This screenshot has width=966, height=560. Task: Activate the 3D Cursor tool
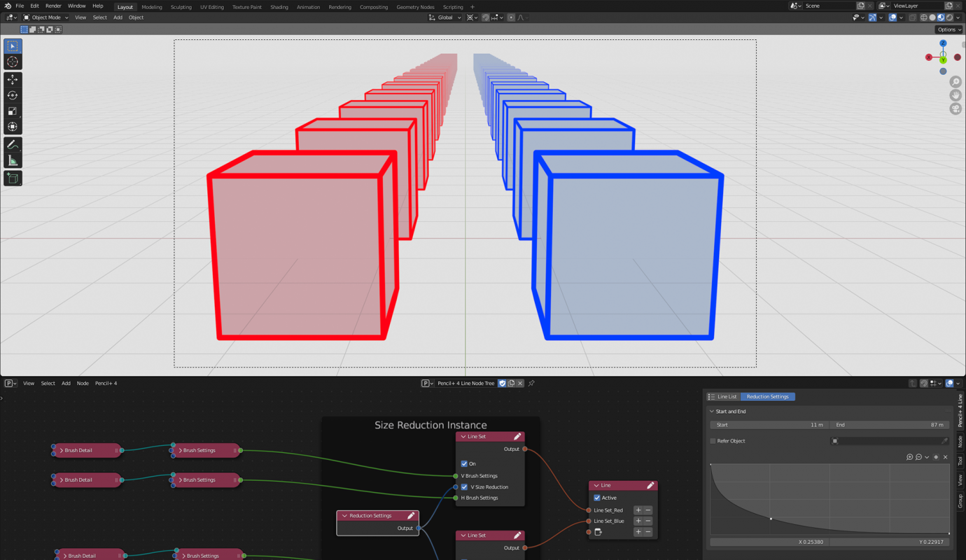12,62
